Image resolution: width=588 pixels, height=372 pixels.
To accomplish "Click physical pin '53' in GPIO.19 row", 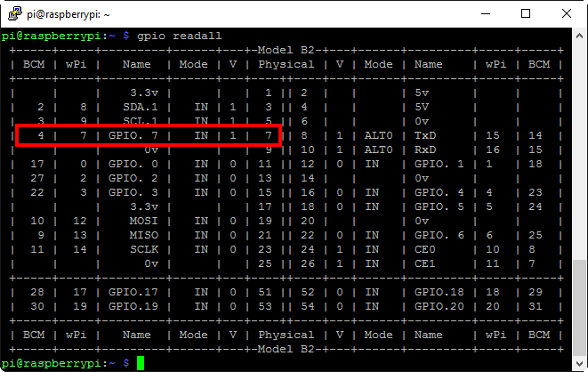I will point(265,306).
